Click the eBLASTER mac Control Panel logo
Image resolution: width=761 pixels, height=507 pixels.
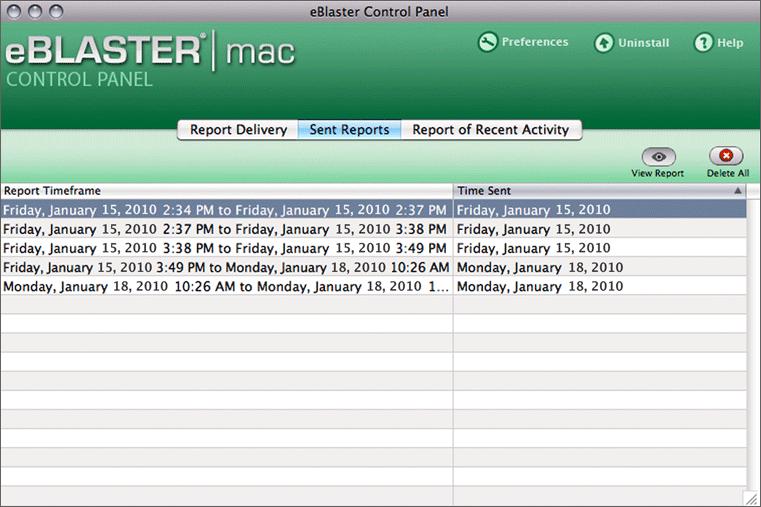[150, 59]
